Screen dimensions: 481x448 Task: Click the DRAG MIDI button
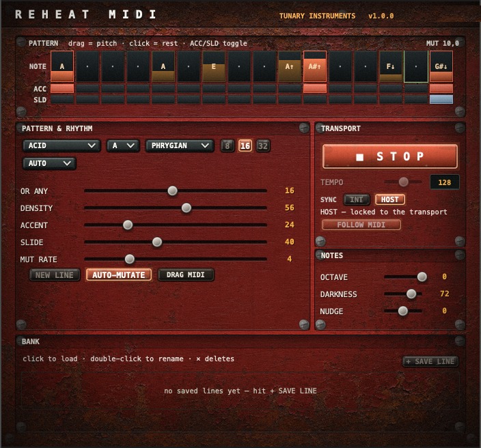[x=186, y=275]
